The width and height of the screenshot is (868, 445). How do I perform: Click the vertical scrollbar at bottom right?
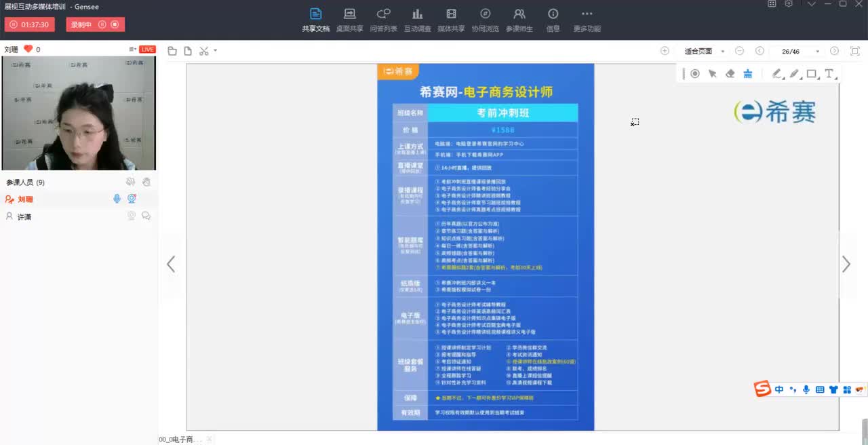point(864,432)
